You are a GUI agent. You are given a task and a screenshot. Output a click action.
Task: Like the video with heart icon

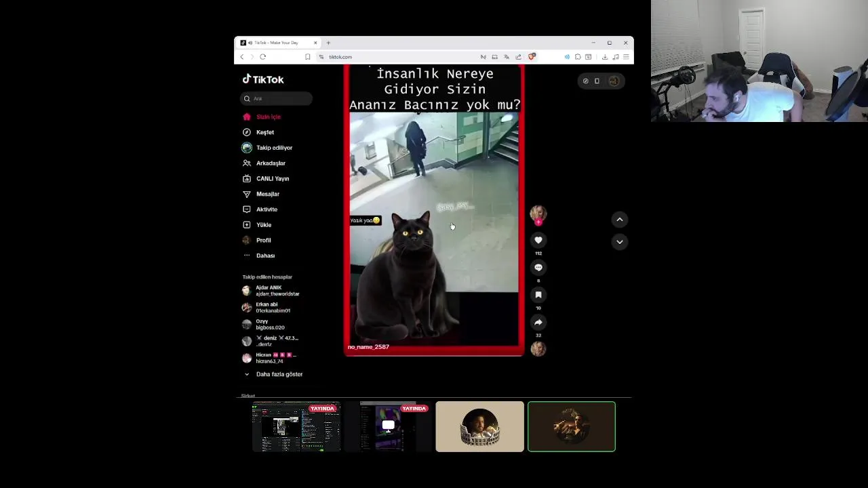pyautogui.click(x=538, y=240)
